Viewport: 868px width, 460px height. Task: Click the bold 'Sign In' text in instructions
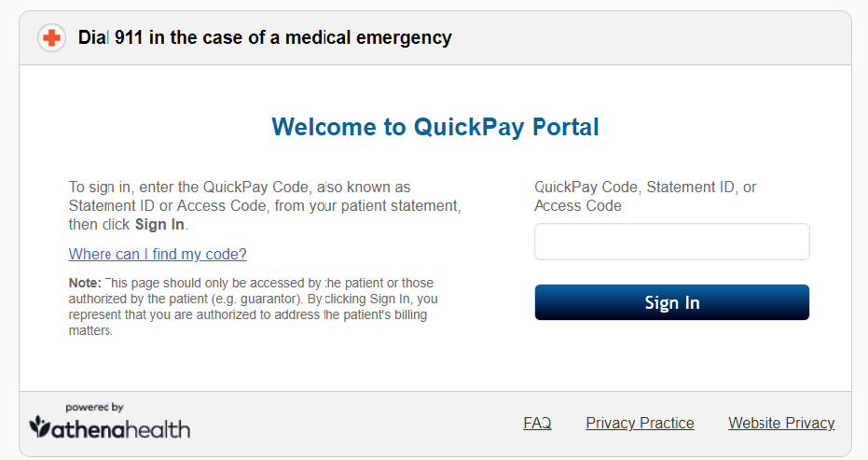coord(159,225)
